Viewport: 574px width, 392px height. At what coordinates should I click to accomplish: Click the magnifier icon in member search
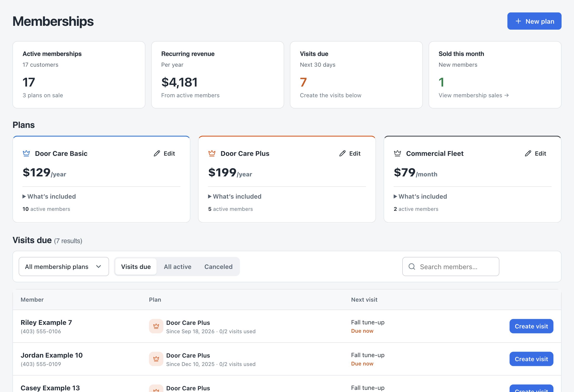[412, 267]
